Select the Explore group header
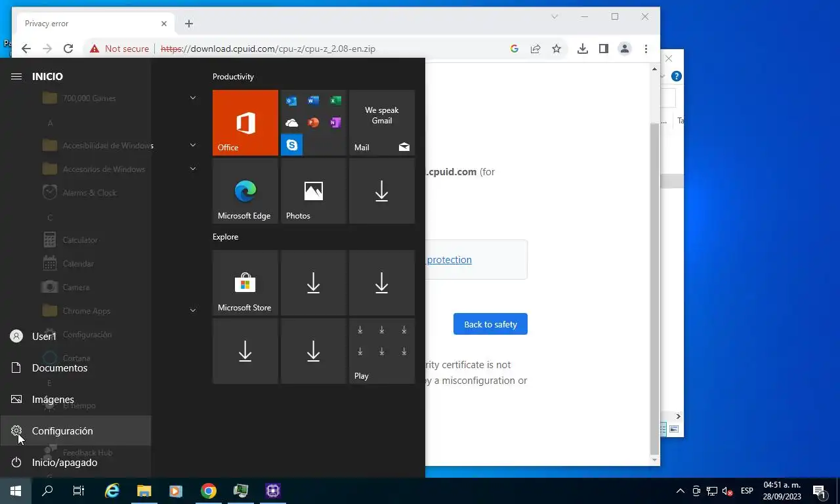This screenshot has width=840, height=504. coord(225,237)
